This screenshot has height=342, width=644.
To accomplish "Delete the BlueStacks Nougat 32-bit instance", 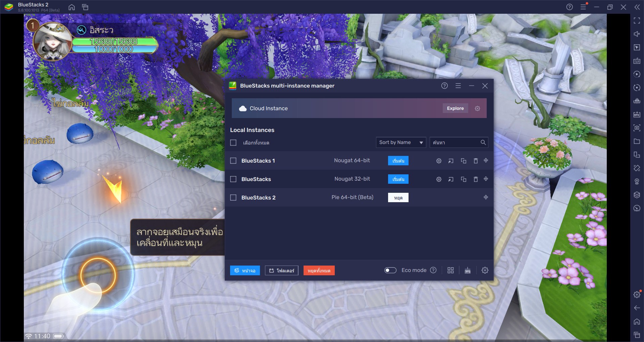I will pos(476,179).
